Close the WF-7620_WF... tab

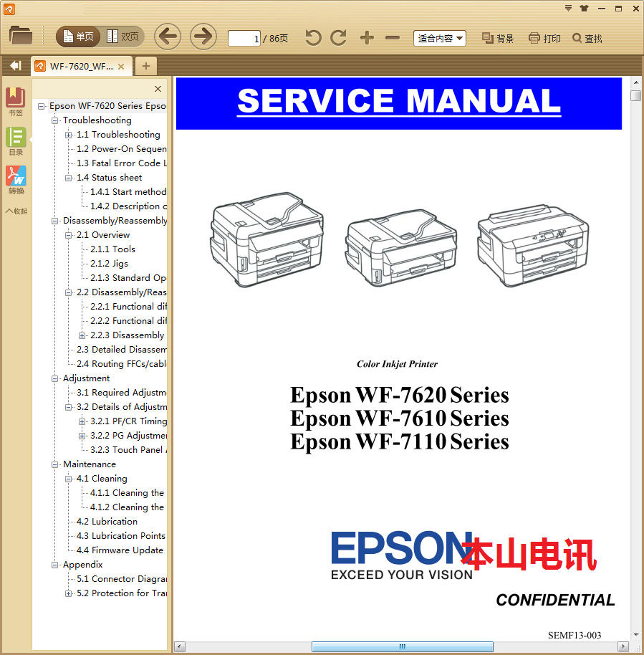[x=121, y=67]
